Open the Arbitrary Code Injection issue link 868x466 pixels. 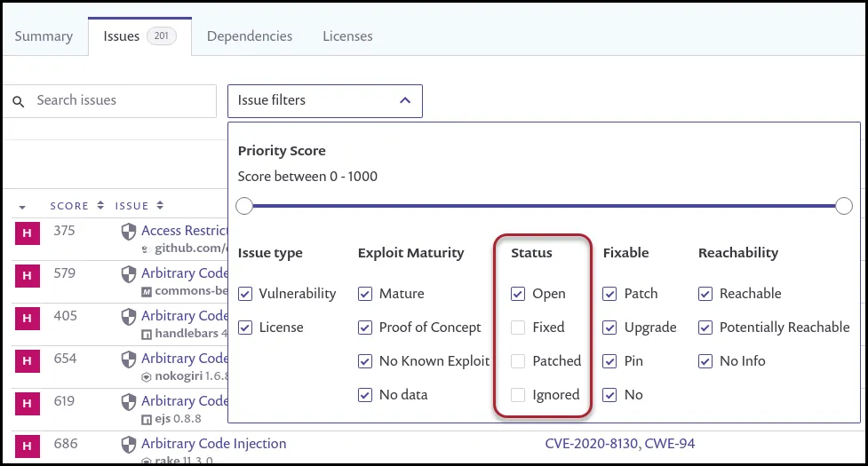click(x=214, y=443)
